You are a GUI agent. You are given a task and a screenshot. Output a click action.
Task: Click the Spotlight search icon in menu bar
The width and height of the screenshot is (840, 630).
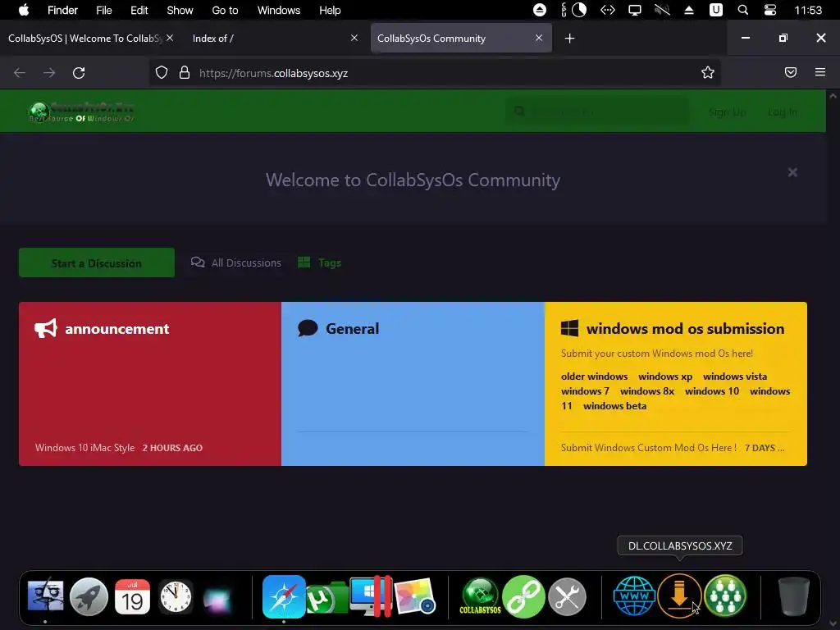click(743, 10)
